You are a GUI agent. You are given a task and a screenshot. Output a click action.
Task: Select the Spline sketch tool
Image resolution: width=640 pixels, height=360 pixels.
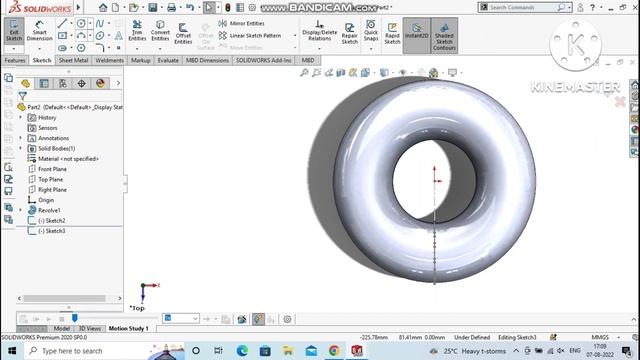coord(100,24)
